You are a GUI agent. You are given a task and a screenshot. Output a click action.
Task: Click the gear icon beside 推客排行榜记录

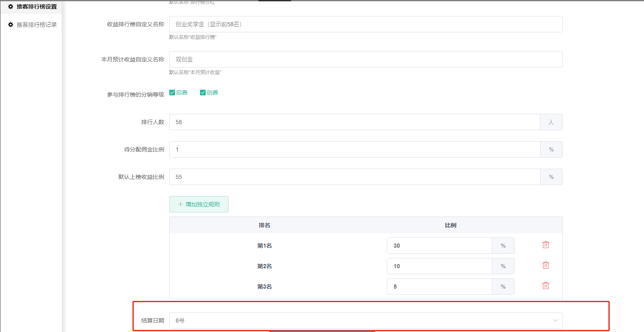pyautogui.click(x=11, y=25)
